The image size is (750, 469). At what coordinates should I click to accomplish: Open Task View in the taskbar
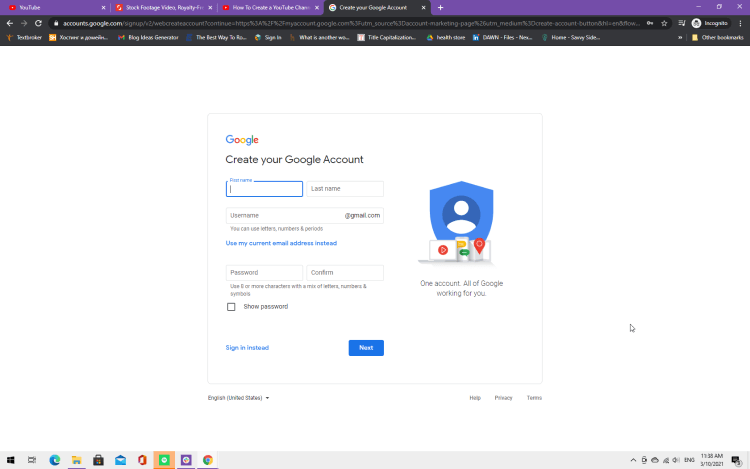tap(32, 460)
